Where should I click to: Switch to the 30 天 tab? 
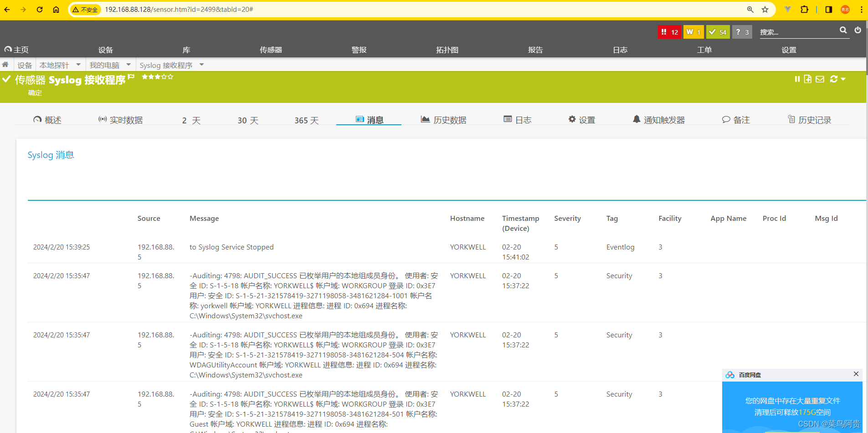tap(248, 120)
